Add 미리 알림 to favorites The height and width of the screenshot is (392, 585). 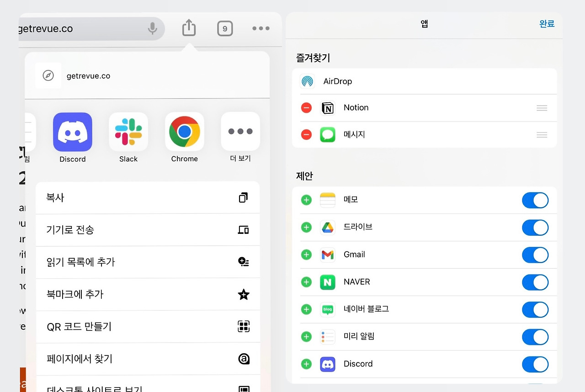(x=306, y=337)
